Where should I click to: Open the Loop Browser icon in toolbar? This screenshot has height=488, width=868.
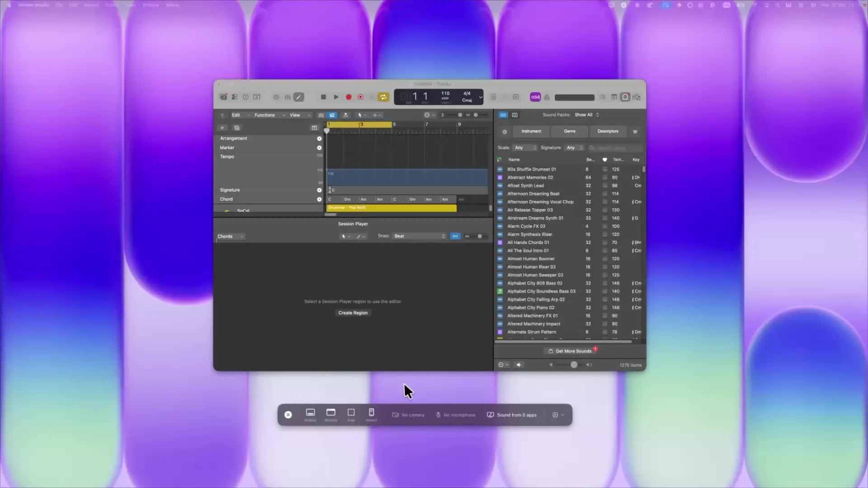625,97
